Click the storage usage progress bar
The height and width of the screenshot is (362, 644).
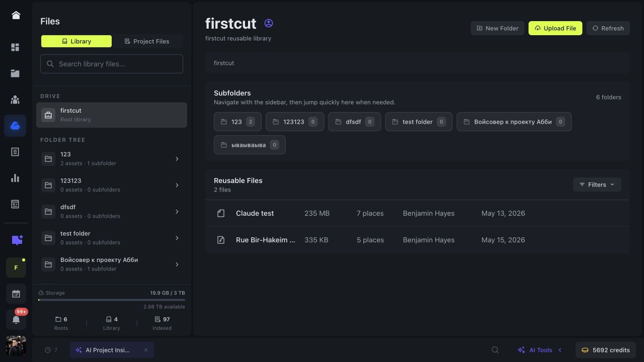tap(112, 300)
